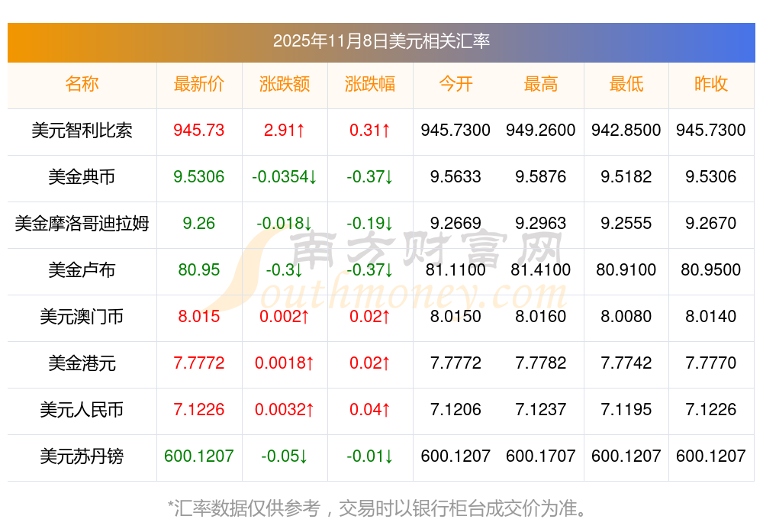Click the title 2025年11月8日美元相关汇率
The height and width of the screenshot is (532, 763).
[381, 41]
